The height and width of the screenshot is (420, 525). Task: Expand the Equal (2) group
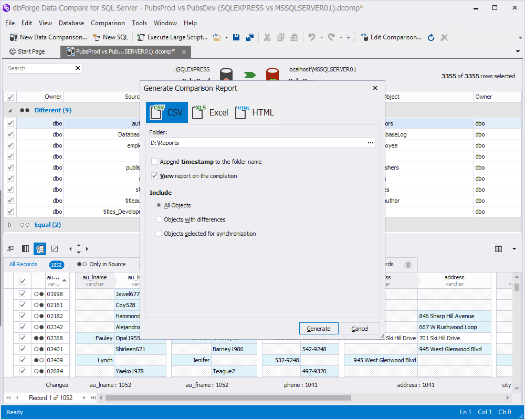pyautogui.click(x=9, y=225)
